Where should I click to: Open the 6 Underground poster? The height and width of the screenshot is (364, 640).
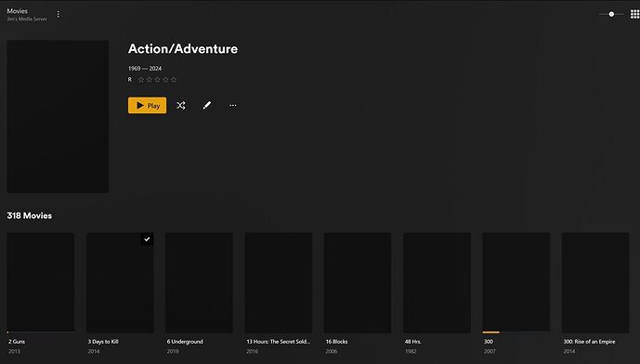tap(199, 283)
